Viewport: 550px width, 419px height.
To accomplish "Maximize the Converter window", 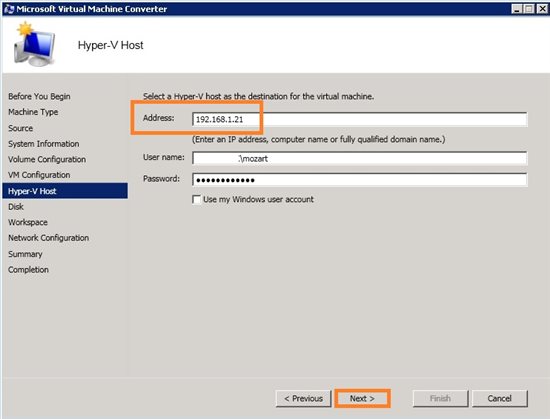I will (x=529, y=9).
